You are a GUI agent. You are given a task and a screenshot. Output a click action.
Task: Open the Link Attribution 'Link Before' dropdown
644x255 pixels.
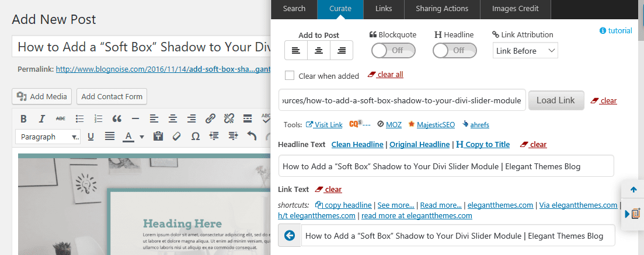click(525, 51)
